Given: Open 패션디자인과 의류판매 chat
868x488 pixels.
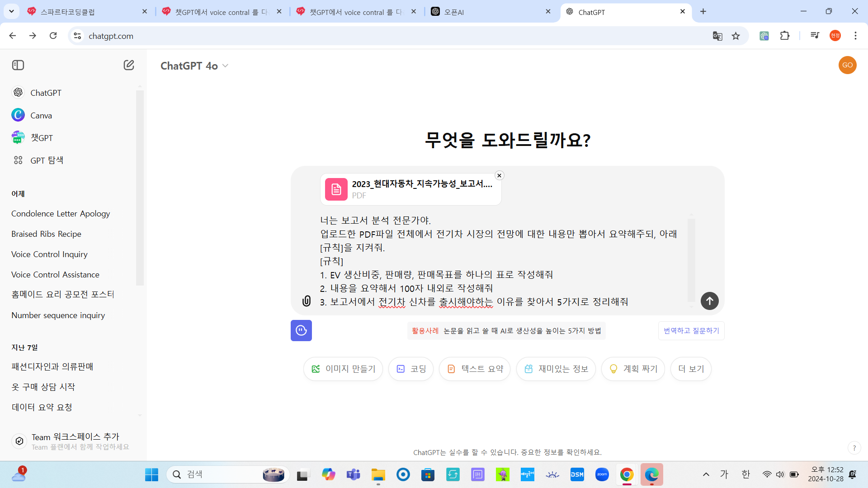Looking at the screenshot, I should (x=52, y=367).
